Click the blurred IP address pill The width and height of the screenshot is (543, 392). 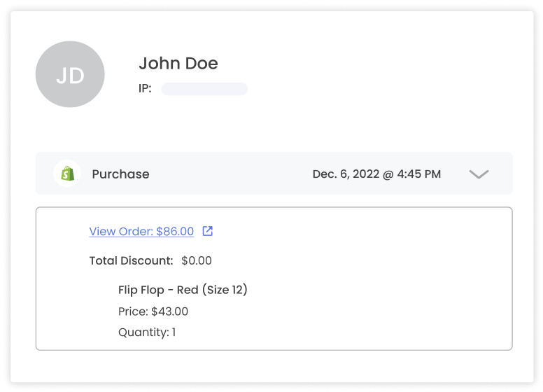[x=204, y=89]
